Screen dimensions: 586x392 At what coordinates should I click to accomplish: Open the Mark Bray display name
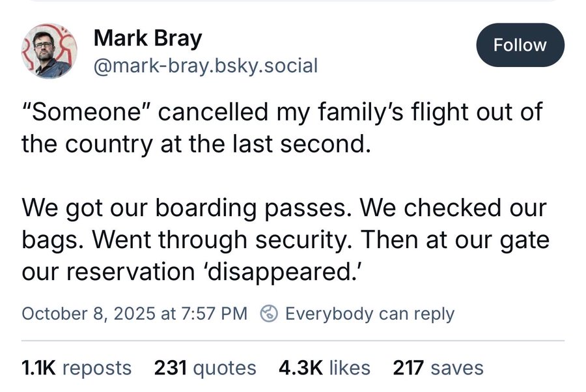148,38
